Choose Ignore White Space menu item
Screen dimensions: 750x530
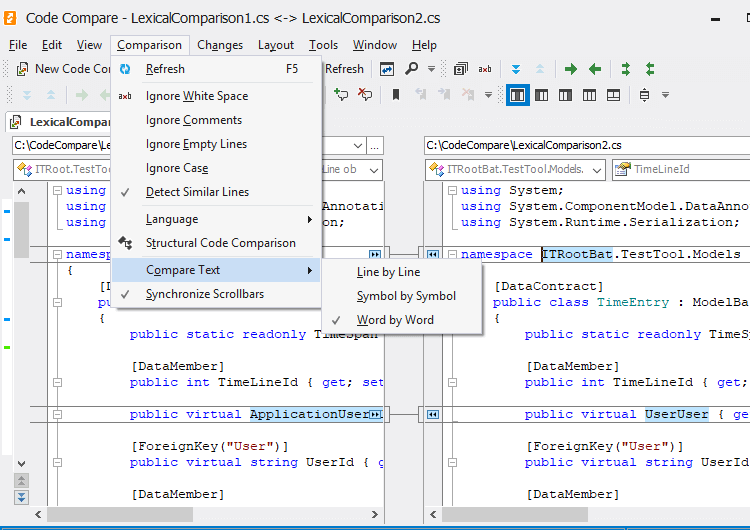tap(196, 96)
